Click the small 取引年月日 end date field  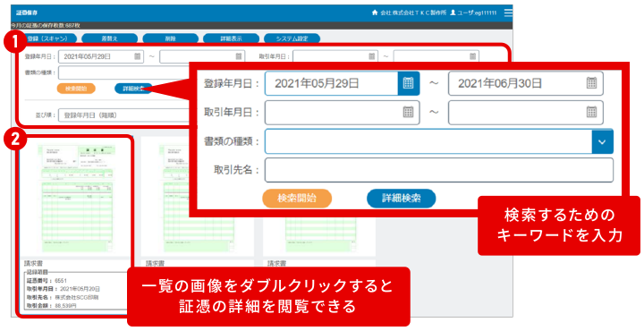point(436,56)
